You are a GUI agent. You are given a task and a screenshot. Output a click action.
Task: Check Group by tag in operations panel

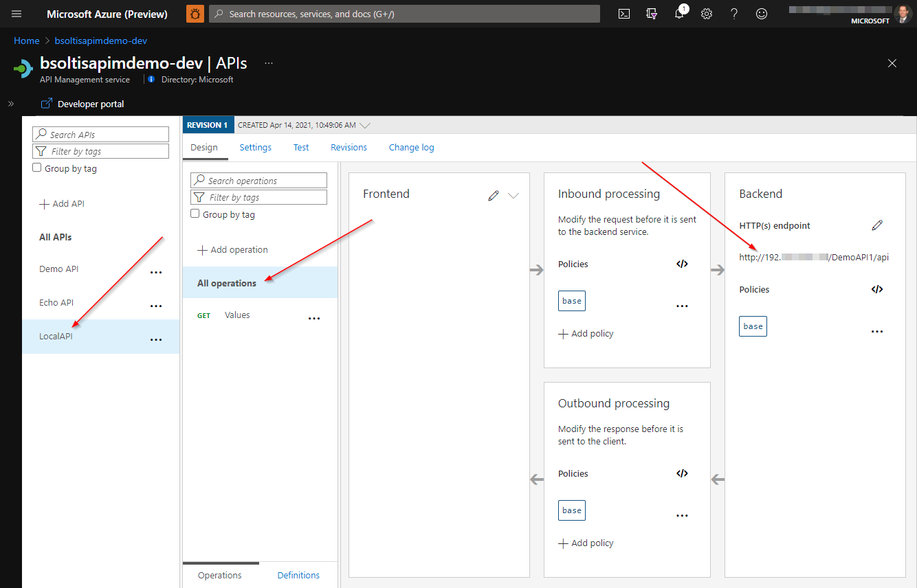coord(195,214)
